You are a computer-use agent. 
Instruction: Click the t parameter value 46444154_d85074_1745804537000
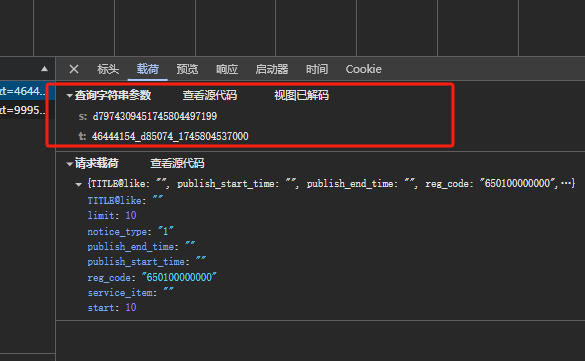170,136
